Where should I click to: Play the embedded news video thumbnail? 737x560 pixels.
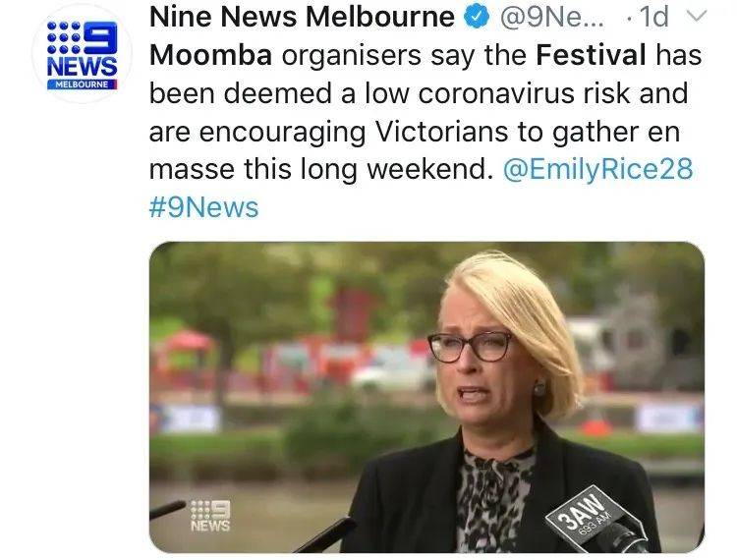click(426, 397)
